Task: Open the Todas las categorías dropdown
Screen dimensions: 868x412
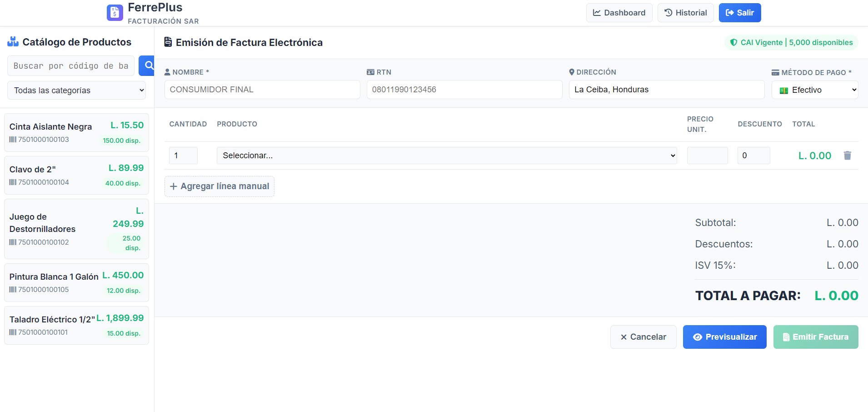Action: click(x=76, y=90)
